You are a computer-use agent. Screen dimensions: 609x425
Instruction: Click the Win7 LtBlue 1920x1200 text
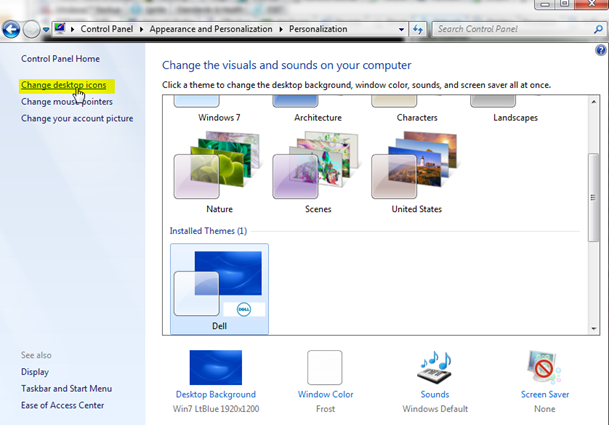(x=216, y=409)
